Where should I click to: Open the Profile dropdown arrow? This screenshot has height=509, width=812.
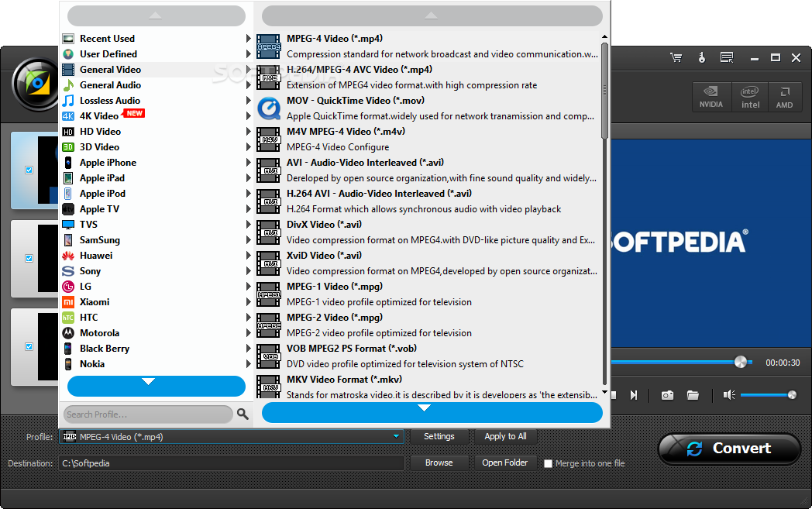click(x=396, y=436)
